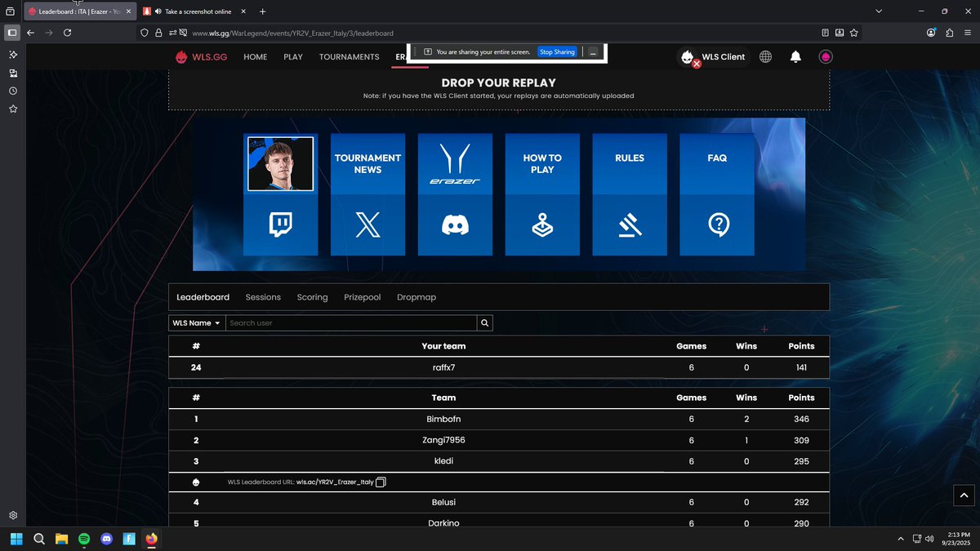
Task: Open the TOURNAMENTS nav item
Action: coord(350,57)
